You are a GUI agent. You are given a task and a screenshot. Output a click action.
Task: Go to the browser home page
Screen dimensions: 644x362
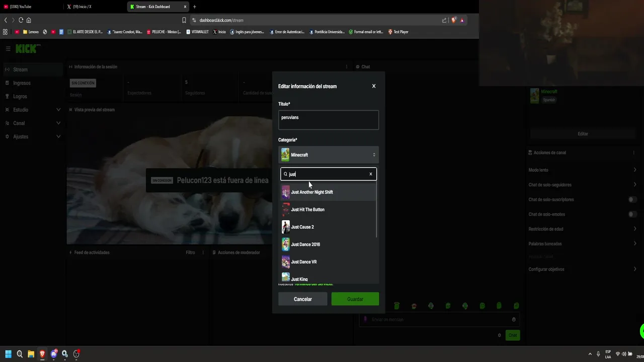pyautogui.click(x=29, y=20)
